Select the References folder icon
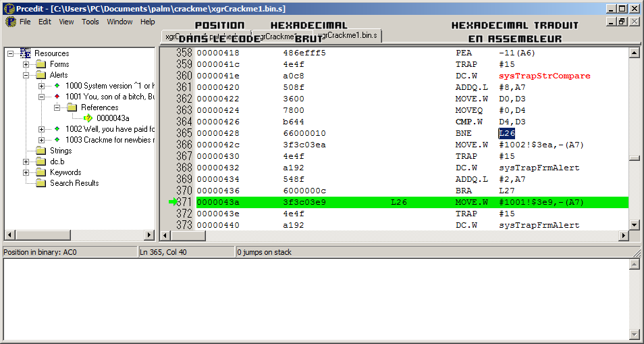 pyautogui.click(x=72, y=107)
